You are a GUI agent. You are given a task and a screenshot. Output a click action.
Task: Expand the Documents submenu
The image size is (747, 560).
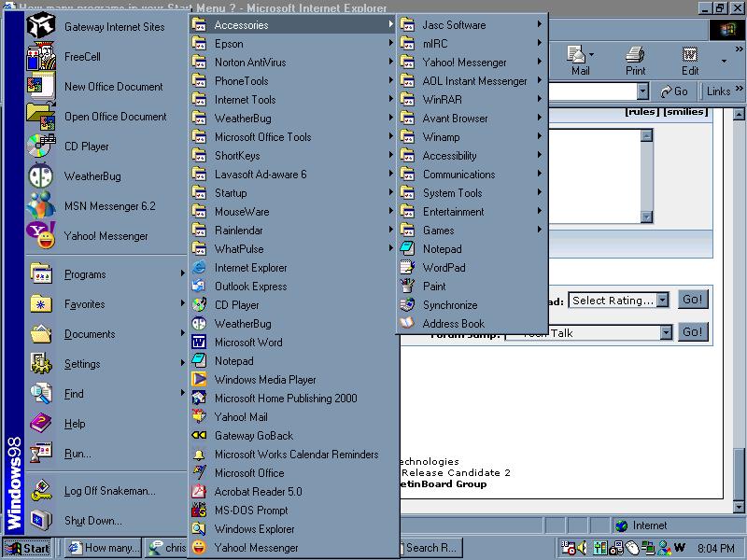pos(106,334)
